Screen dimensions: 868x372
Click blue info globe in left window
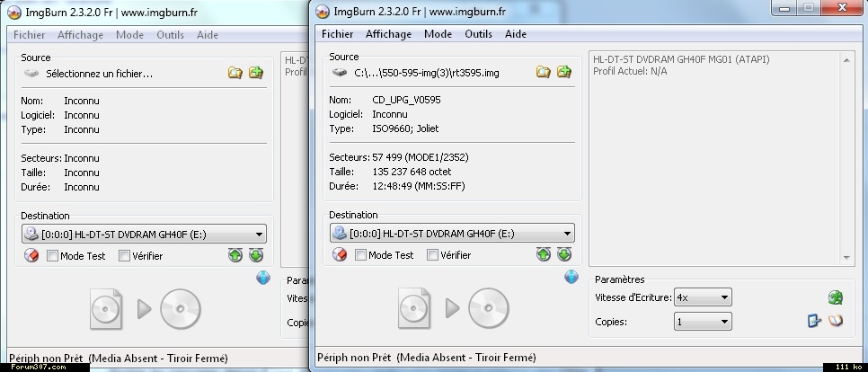263,278
